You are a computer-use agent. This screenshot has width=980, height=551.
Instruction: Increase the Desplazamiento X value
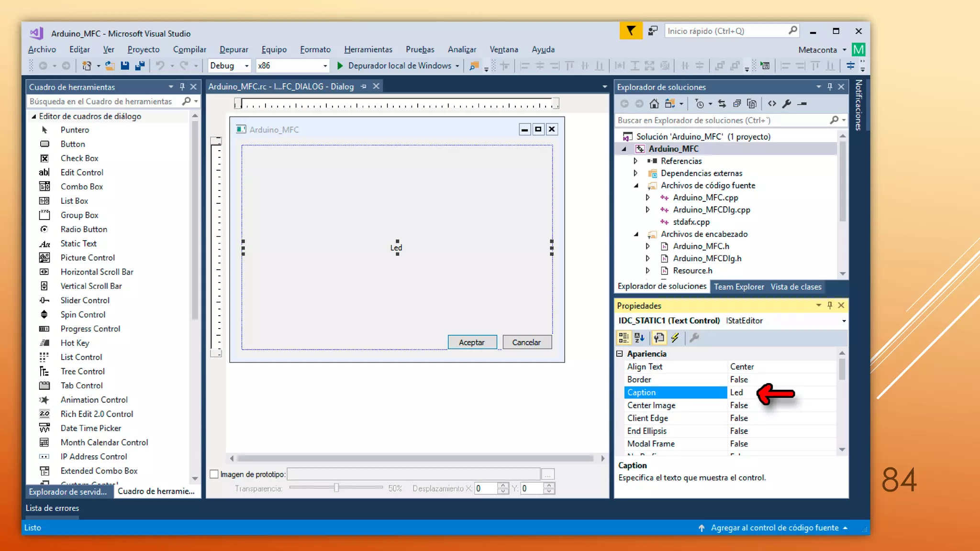(x=503, y=485)
